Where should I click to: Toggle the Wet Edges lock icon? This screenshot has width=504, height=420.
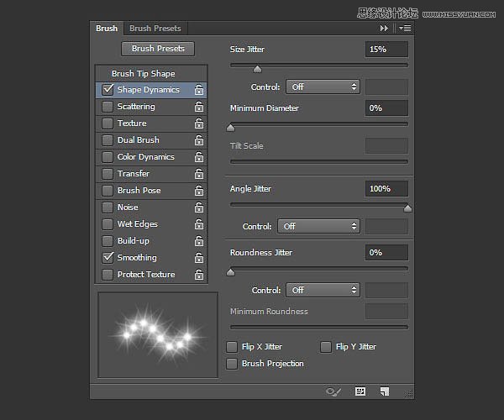(x=199, y=224)
